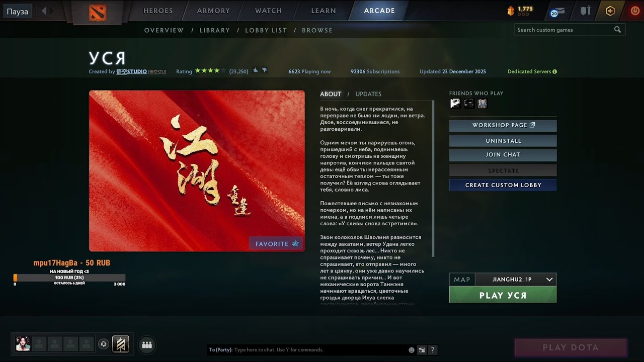Click the star rating
This screenshot has height=362, width=644.
click(210, 71)
